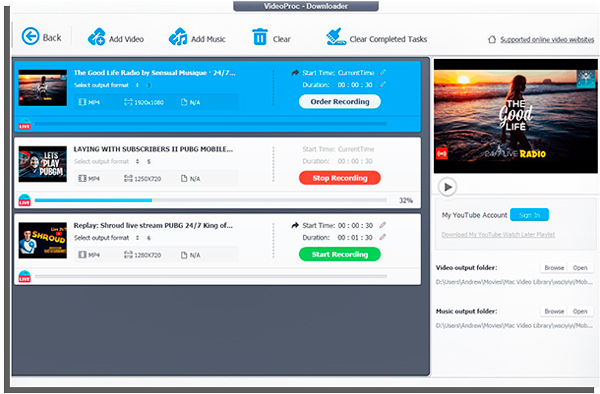The image size is (600, 394).
Task: Click Start Recording button
Action: (340, 254)
